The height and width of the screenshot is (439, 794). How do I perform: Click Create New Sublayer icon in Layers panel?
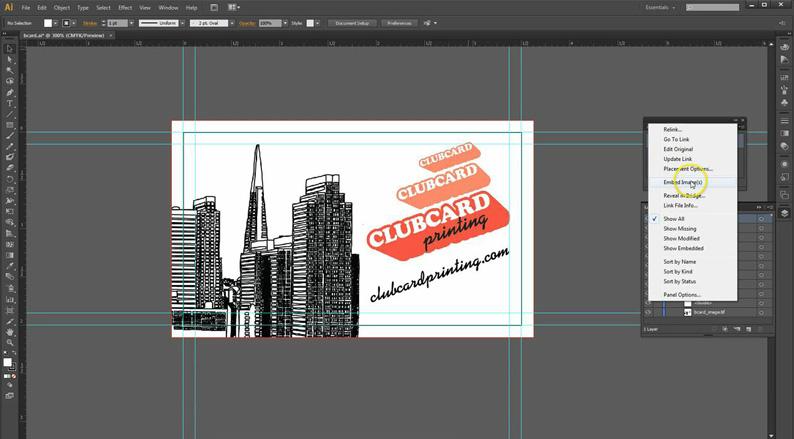737,329
